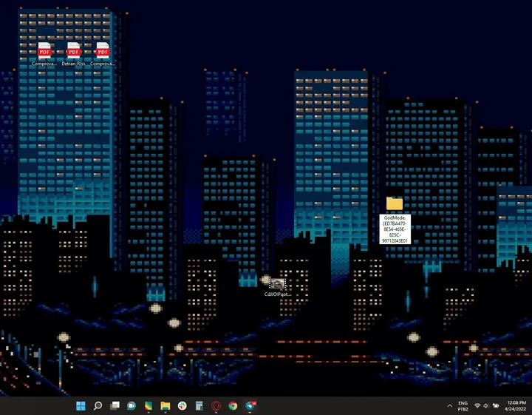Switch to Slack on the taskbar
The height and width of the screenshot is (415, 532).
[x=183, y=406]
